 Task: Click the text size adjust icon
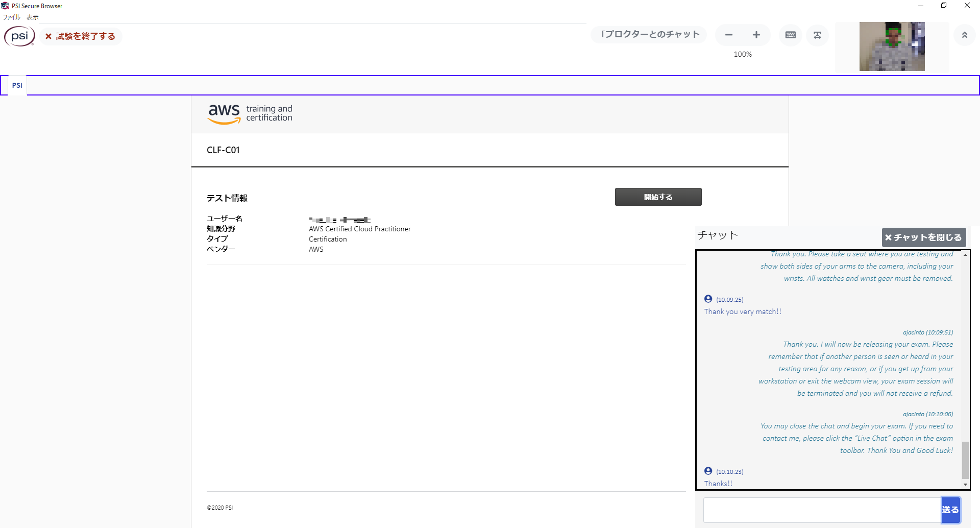(817, 35)
